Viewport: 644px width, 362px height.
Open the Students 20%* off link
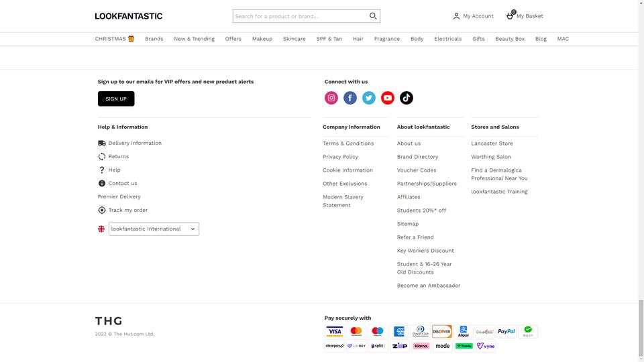point(421,210)
